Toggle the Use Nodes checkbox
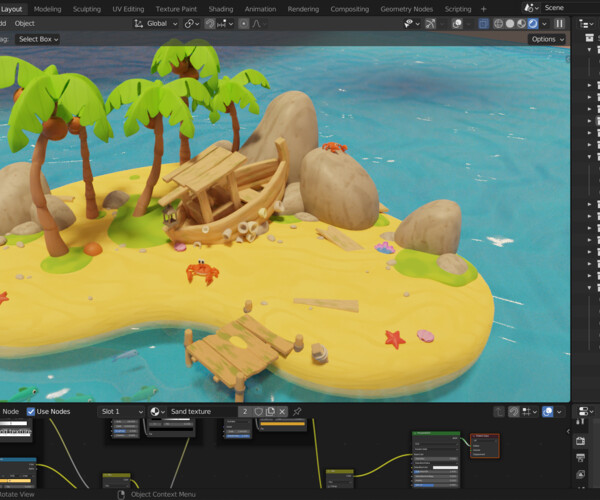 [31, 412]
